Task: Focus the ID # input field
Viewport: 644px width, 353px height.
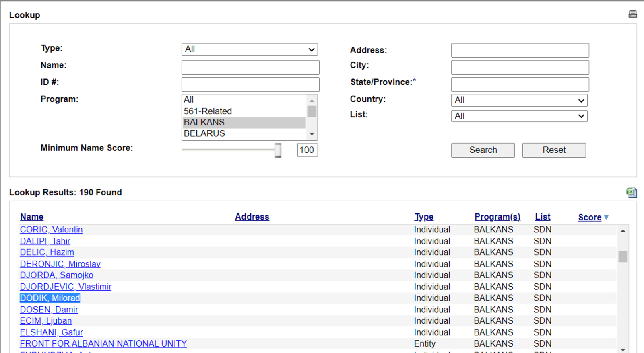Action: pyautogui.click(x=250, y=84)
